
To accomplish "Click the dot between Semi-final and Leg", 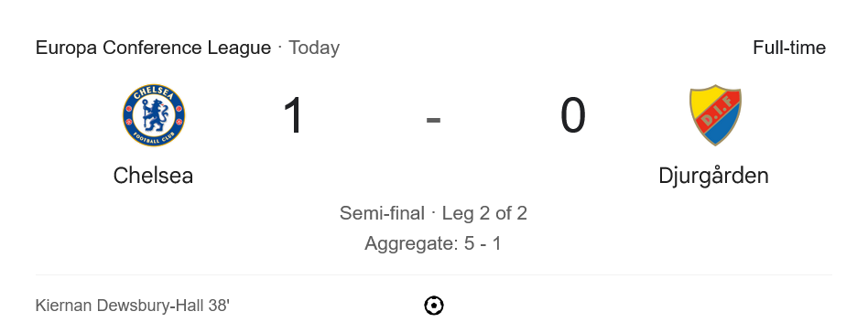I will point(433,212).
